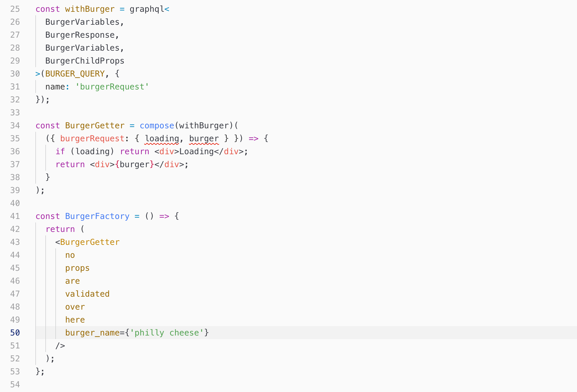
Task: Click the 'BurgerGetter' name on line 34
Action: point(95,125)
